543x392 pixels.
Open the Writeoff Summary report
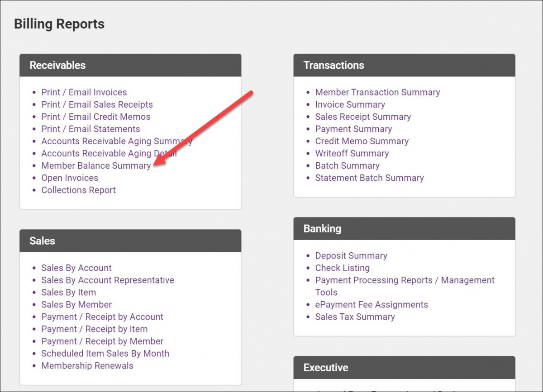coord(352,154)
